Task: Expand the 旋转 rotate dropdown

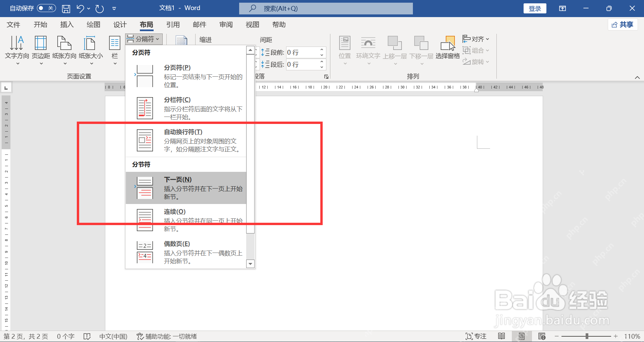Action: pyautogui.click(x=476, y=62)
